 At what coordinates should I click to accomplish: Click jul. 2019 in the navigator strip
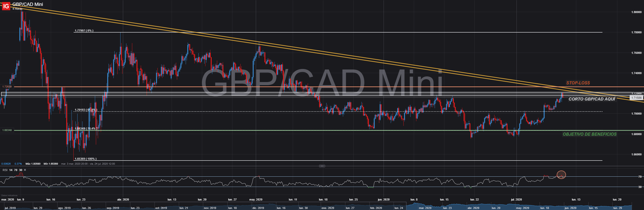(x=10, y=208)
